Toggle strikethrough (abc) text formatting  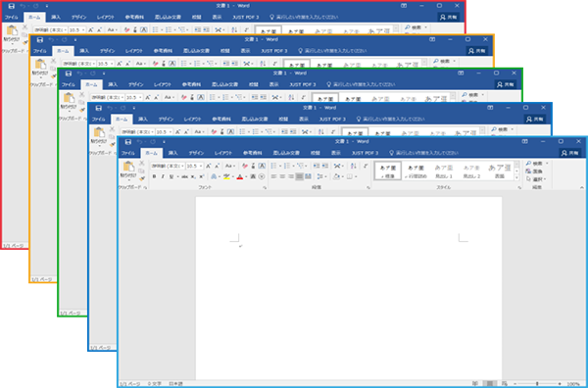pyautogui.click(x=184, y=176)
